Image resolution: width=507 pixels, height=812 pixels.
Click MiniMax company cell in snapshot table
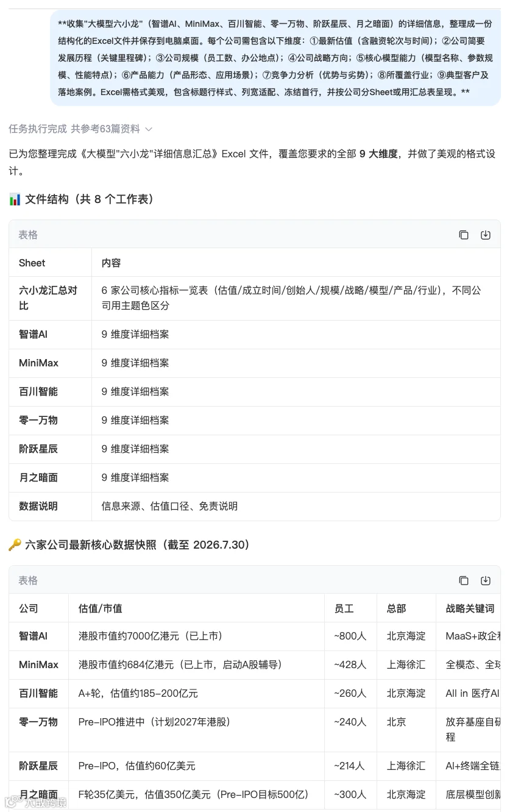click(x=38, y=665)
